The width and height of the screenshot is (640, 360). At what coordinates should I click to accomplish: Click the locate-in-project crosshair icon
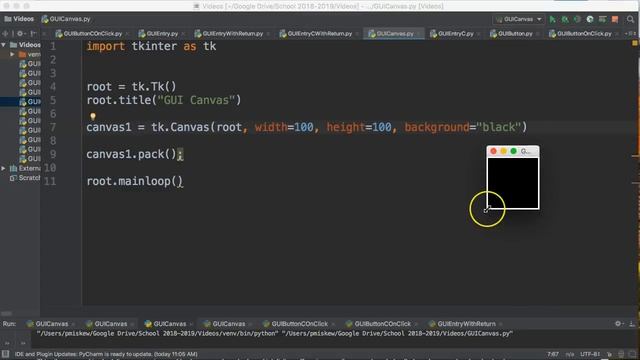click(x=5, y=33)
